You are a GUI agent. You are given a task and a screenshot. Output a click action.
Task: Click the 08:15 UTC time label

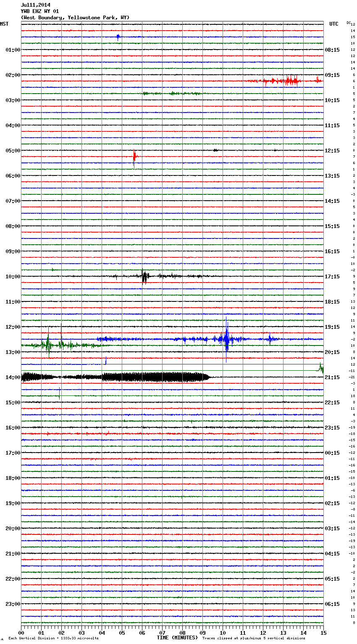[x=332, y=50]
